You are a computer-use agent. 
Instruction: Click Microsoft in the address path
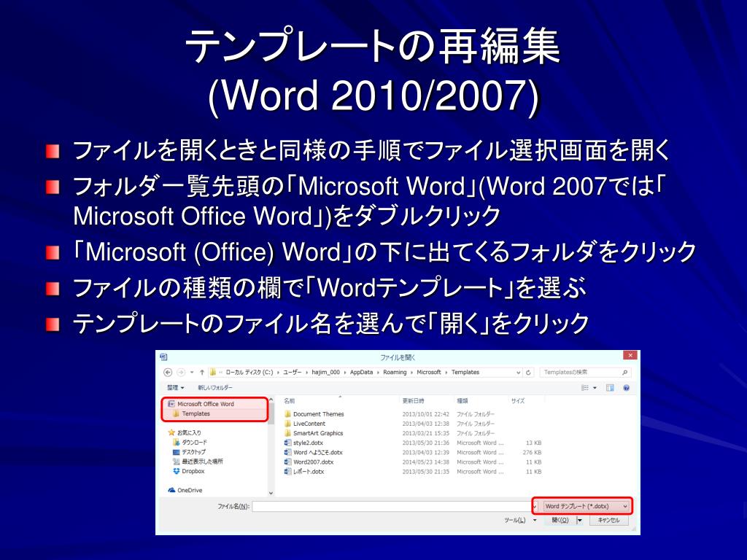tap(429, 373)
